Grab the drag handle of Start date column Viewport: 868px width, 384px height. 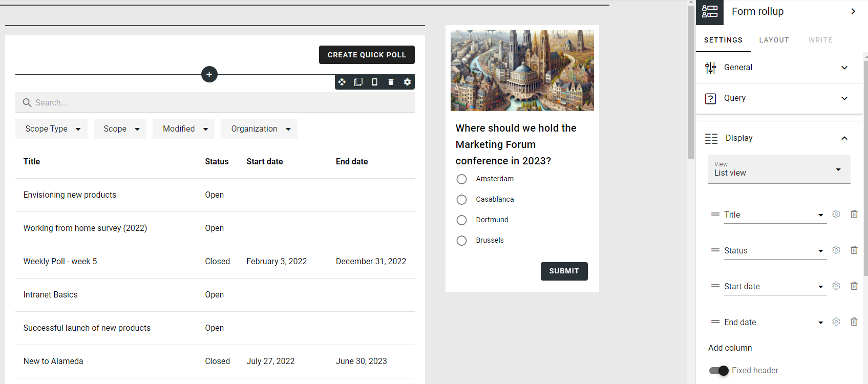(715, 286)
